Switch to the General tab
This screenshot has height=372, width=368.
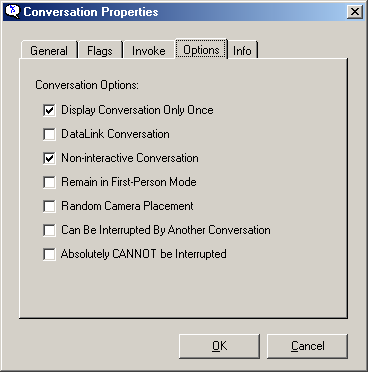click(x=49, y=51)
